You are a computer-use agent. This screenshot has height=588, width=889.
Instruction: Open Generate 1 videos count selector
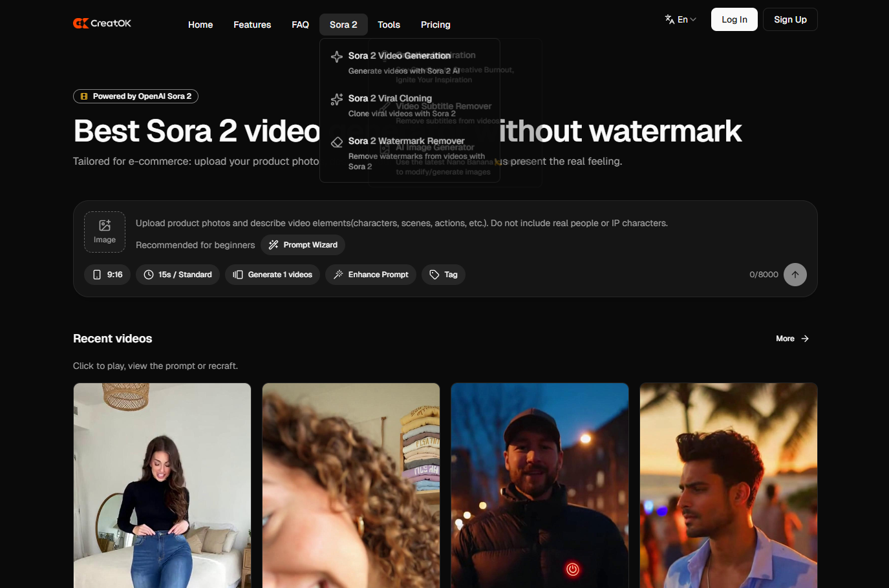pos(272,275)
